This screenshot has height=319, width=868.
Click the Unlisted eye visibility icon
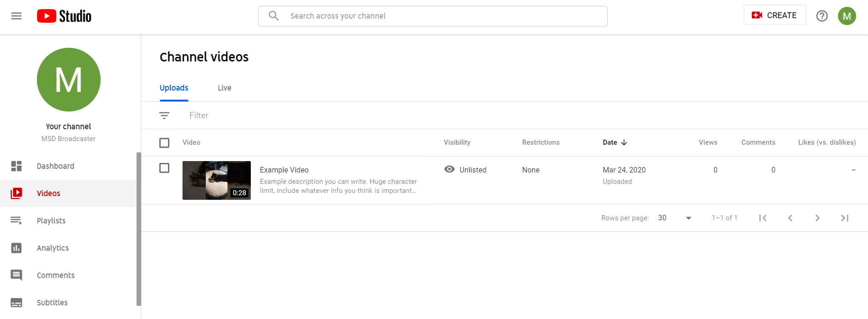click(449, 169)
